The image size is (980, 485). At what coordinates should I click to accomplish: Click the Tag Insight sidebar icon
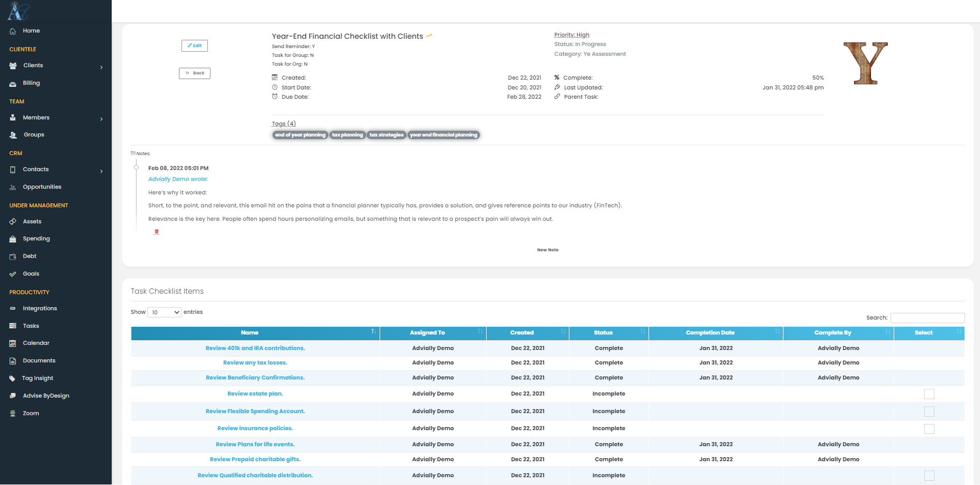pyautogui.click(x=12, y=378)
